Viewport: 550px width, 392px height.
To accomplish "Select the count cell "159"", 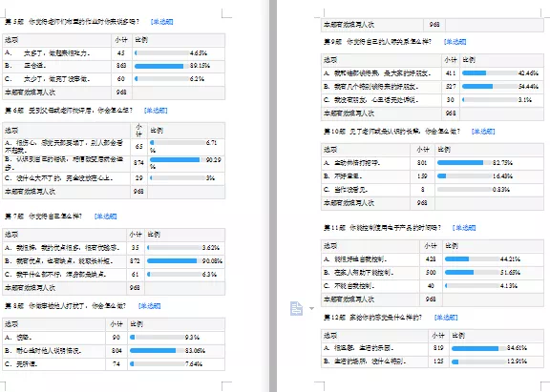I will [x=422, y=176].
